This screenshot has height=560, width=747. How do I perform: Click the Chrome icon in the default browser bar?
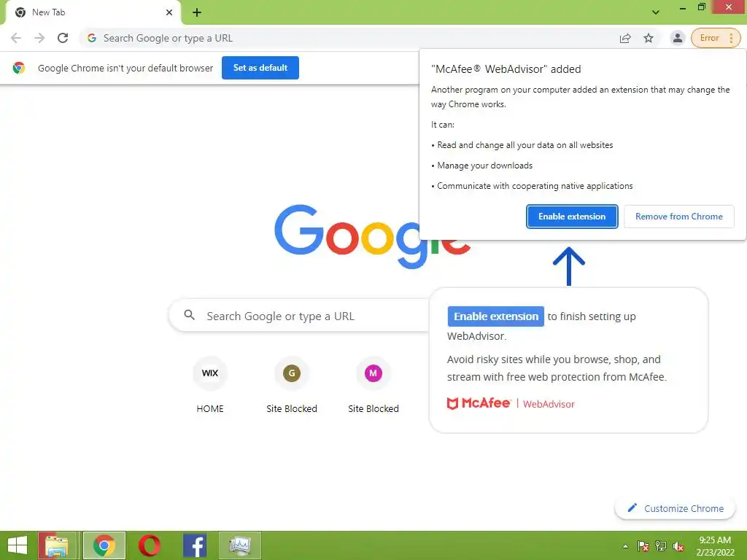(x=19, y=68)
